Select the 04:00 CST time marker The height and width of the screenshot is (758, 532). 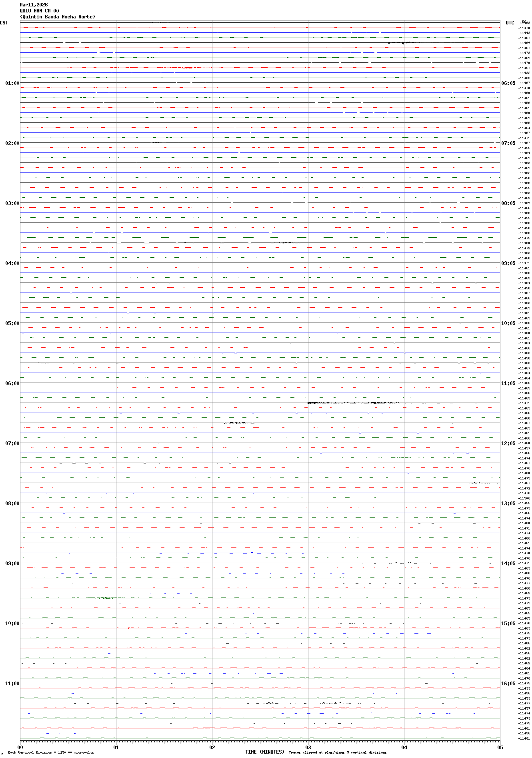(12, 263)
